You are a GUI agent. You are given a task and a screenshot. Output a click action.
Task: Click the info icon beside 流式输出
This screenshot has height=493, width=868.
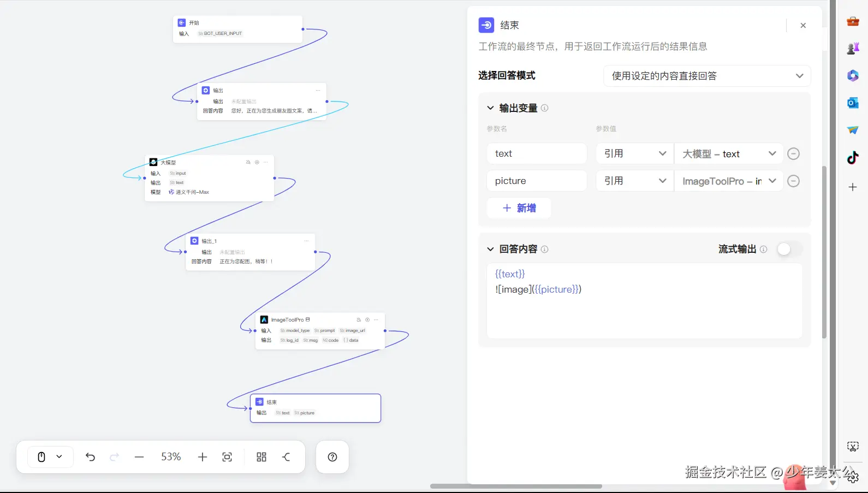[x=763, y=249]
